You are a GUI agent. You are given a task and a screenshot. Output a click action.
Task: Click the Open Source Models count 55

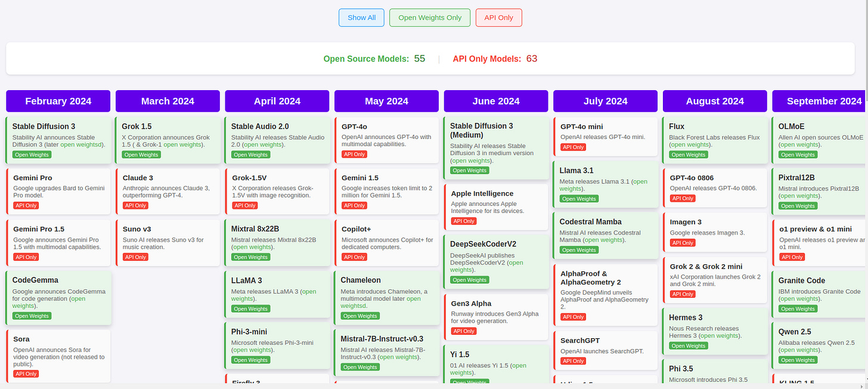[x=420, y=58]
